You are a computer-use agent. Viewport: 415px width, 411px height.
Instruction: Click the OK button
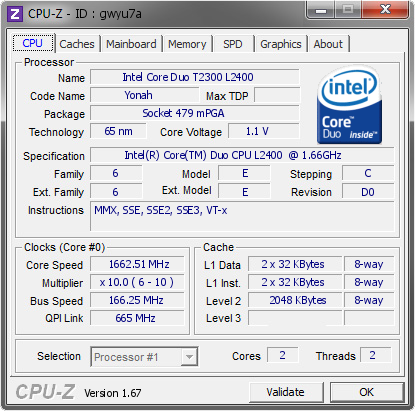367,392
